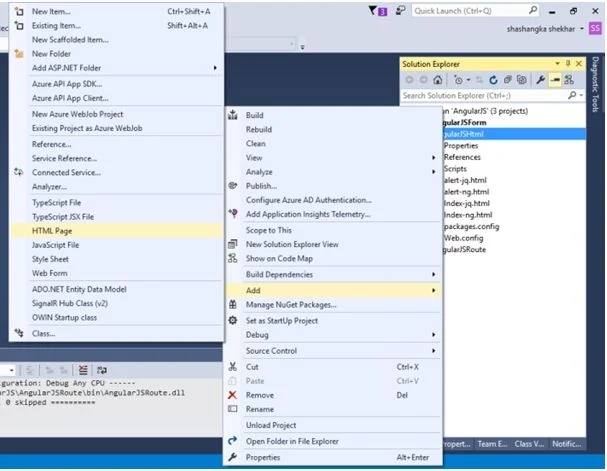Open search options dropdown in Solution Explorer

[581, 95]
